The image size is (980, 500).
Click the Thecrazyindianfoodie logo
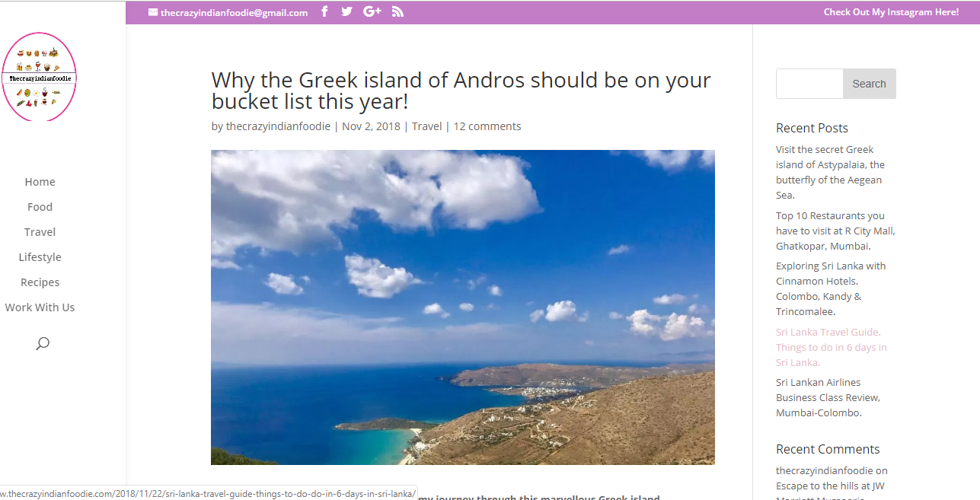point(40,77)
